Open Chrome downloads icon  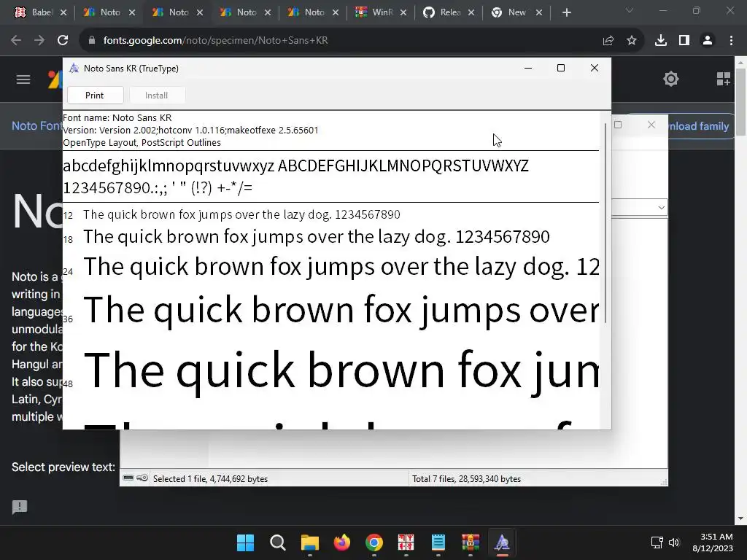point(661,41)
